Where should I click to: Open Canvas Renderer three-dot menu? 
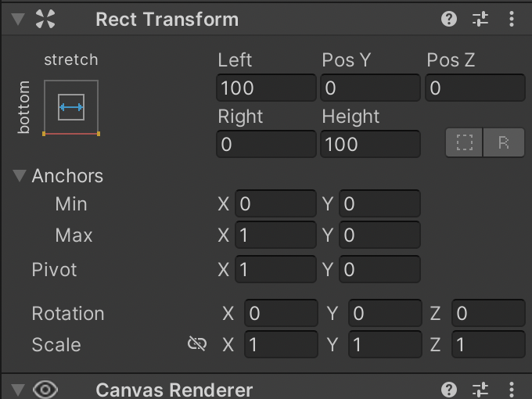[x=512, y=390]
